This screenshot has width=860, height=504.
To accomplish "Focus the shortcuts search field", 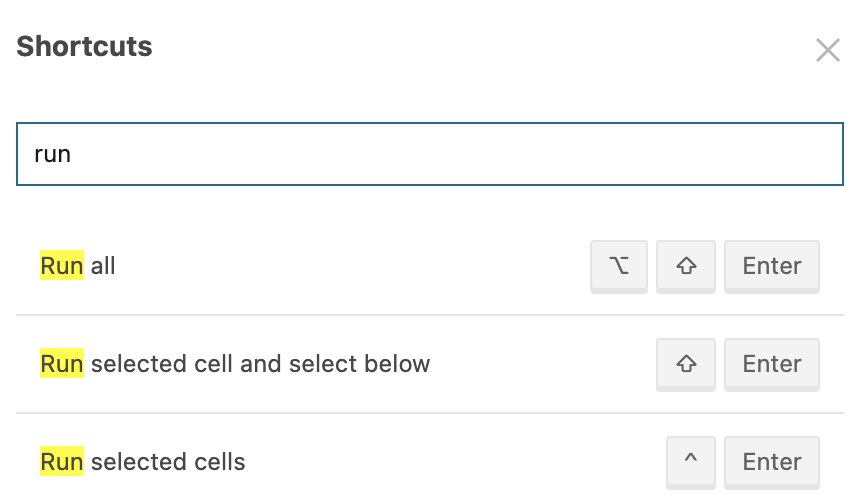I will tap(430, 154).
